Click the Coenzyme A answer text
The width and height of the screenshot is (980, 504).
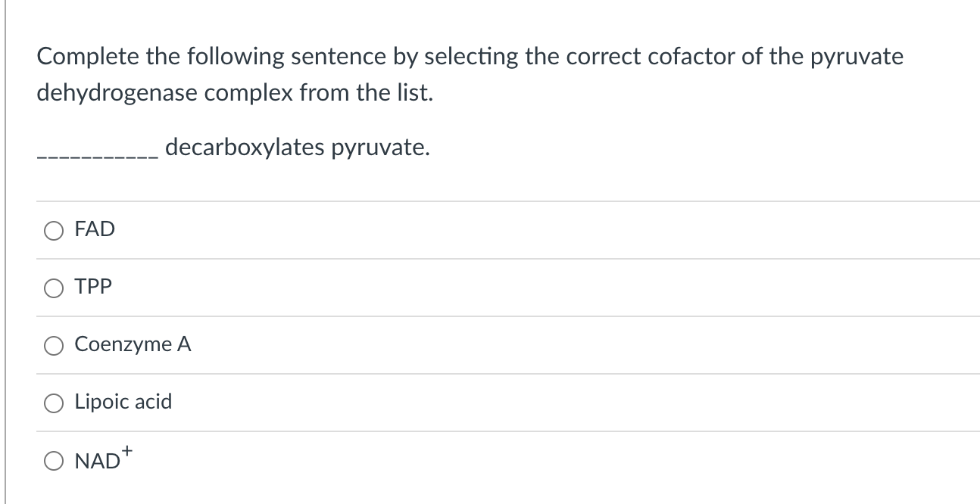tap(133, 344)
